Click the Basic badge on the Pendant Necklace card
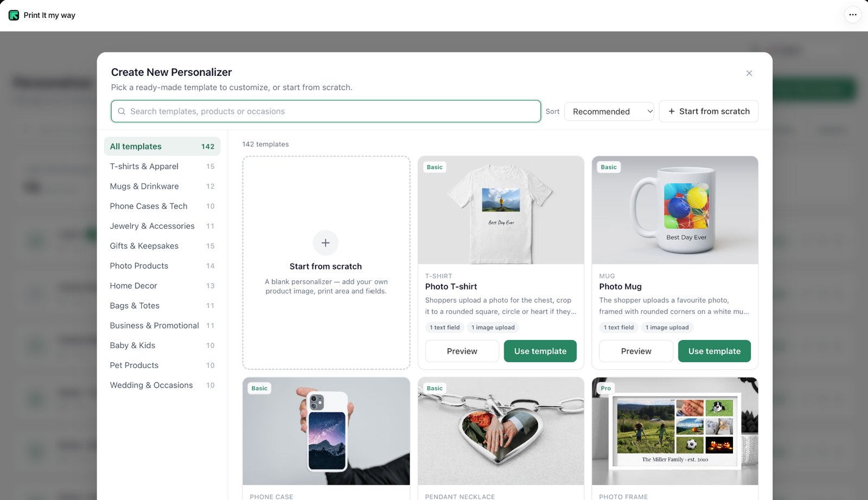 [x=435, y=388]
